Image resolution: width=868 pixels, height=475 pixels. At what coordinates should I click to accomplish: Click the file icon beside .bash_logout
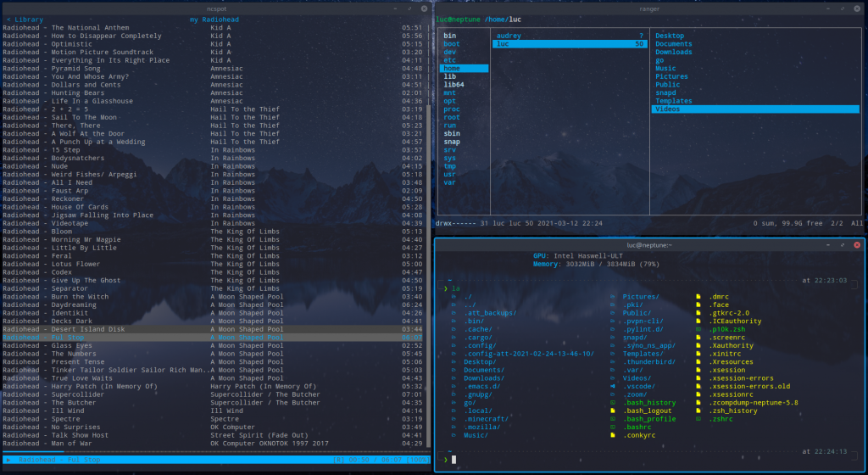click(613, 411)
